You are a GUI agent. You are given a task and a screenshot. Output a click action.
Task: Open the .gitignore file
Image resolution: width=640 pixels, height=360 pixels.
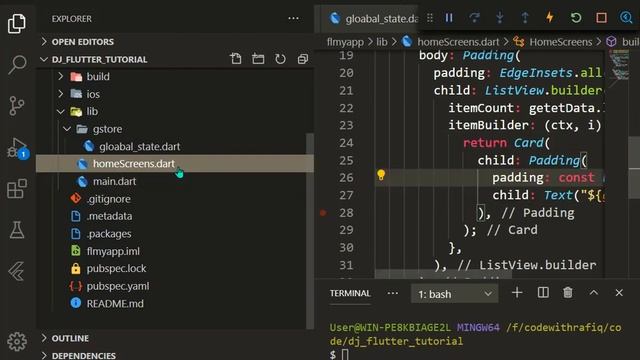108,199
